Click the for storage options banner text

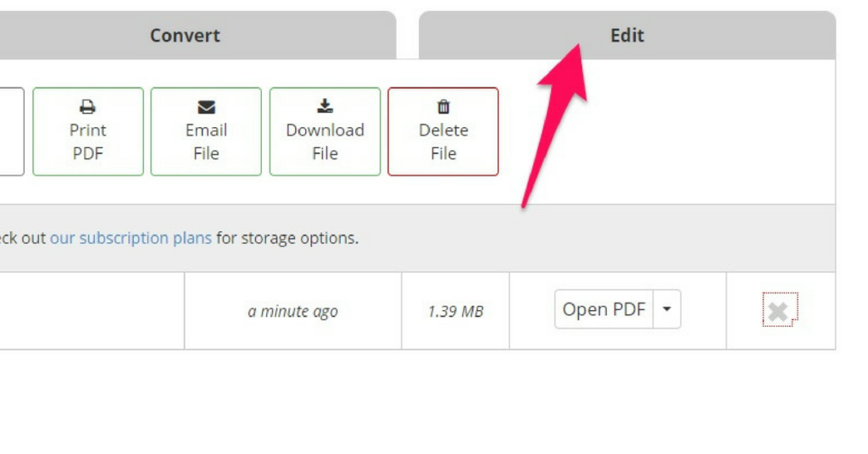(x=287, y=238)
